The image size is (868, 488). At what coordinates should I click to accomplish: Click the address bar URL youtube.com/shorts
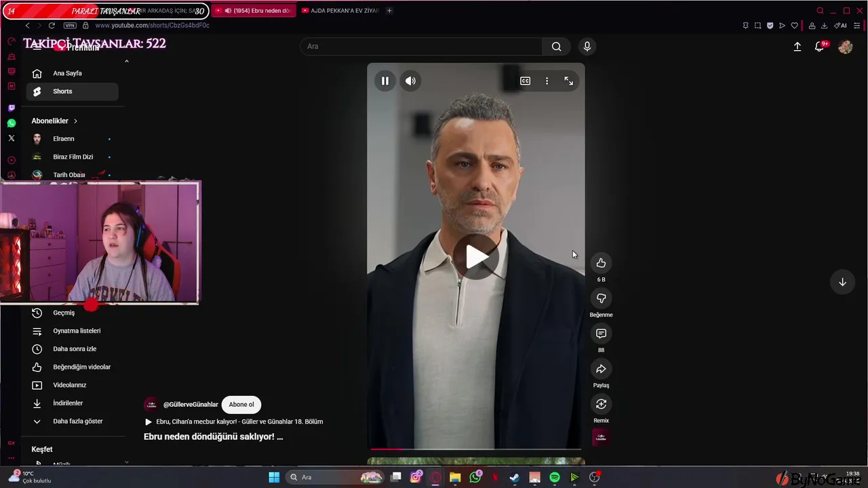pos(152,25)
